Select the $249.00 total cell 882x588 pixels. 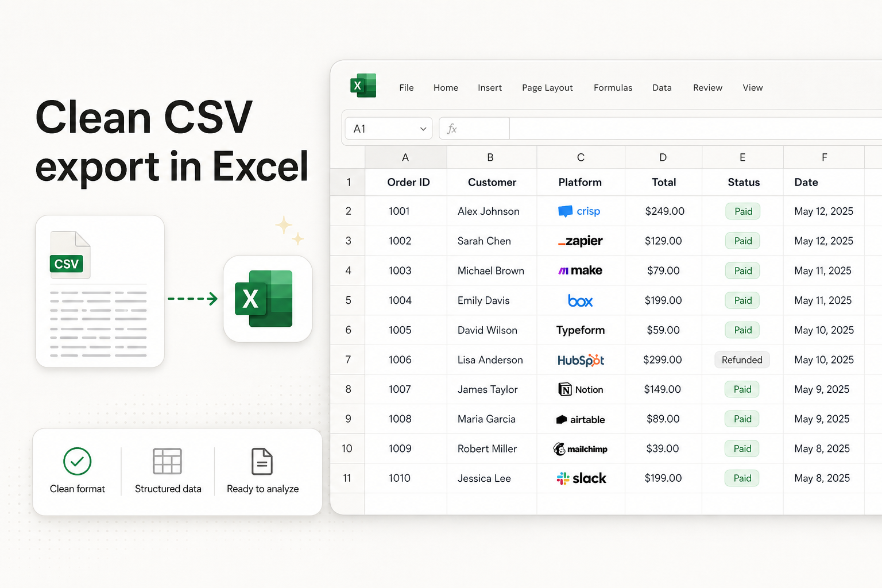point(663,211)
